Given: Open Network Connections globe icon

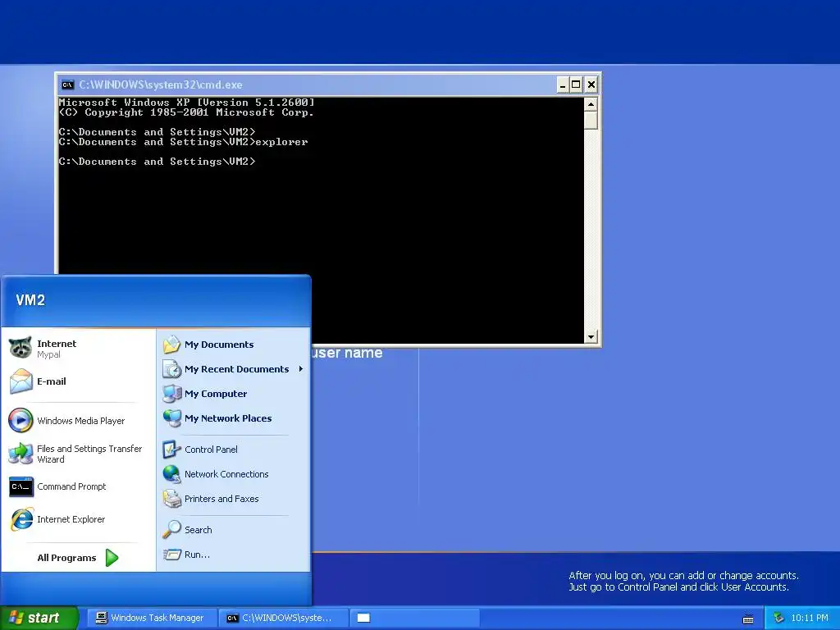Looking at the screenshot, I should (x=172, y=474).
